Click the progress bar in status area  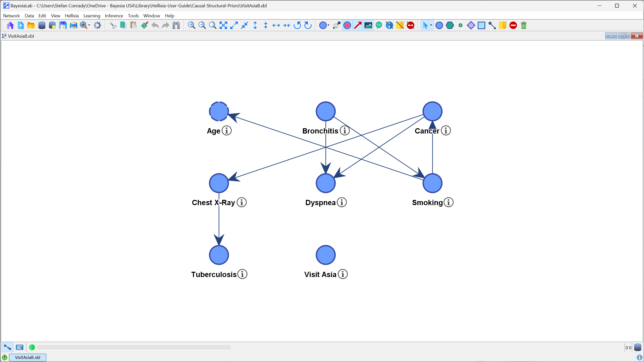click(134, 347)
